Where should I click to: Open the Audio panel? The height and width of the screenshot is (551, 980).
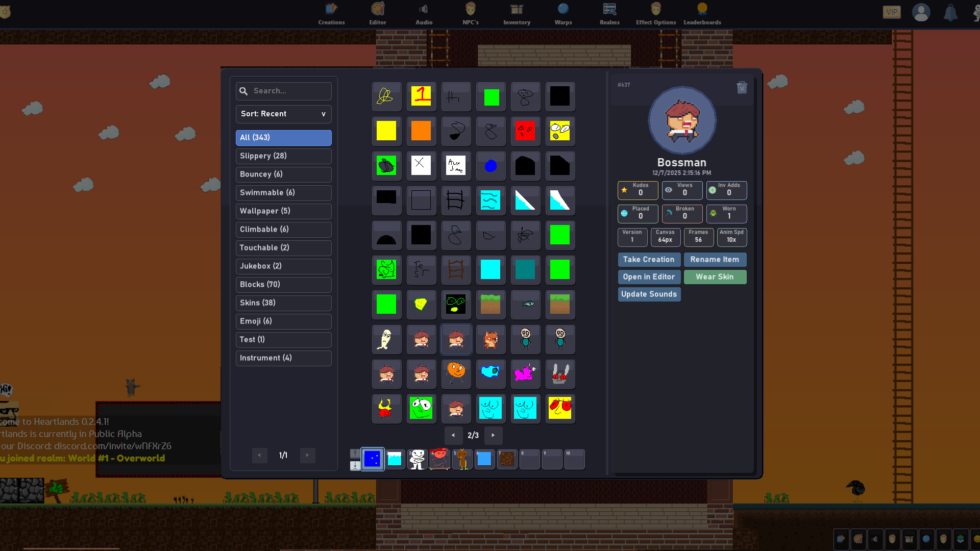pyautogui.click(x=424, y=14)
